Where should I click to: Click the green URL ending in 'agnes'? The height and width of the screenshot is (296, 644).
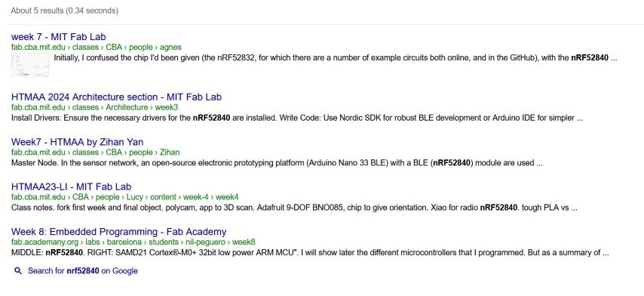pyautogui.click(x=96, y=48)
